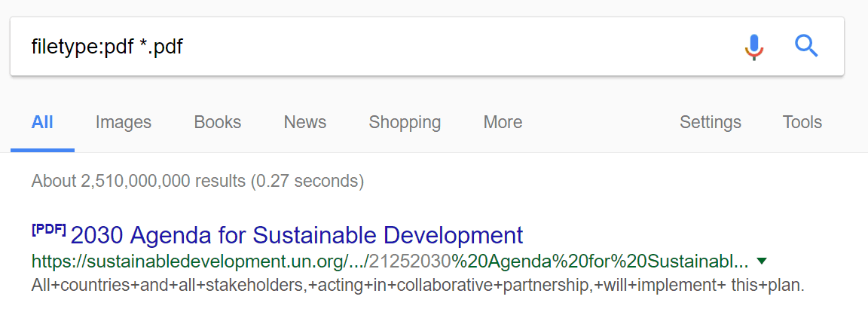Open the Settings menu

click(711, 122)
